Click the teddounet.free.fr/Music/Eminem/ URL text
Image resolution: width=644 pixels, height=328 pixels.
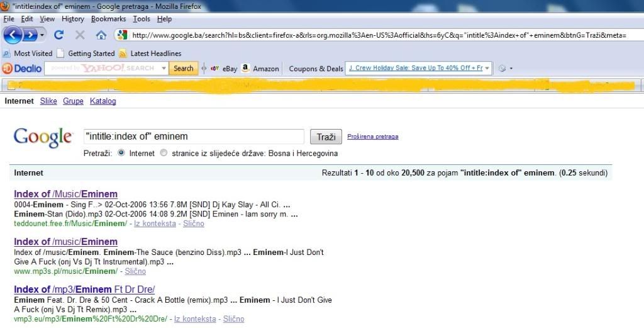tap(70, 223)
